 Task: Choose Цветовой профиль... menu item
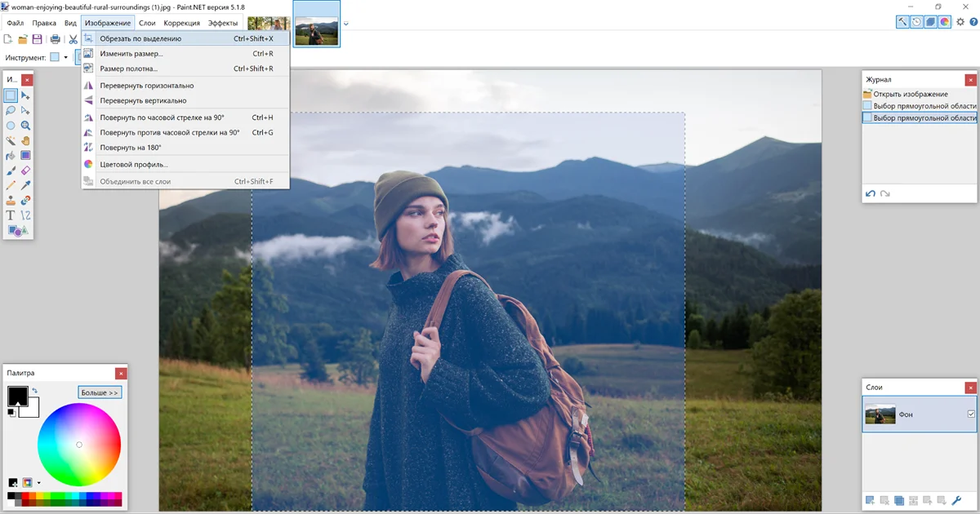[186, 164]
